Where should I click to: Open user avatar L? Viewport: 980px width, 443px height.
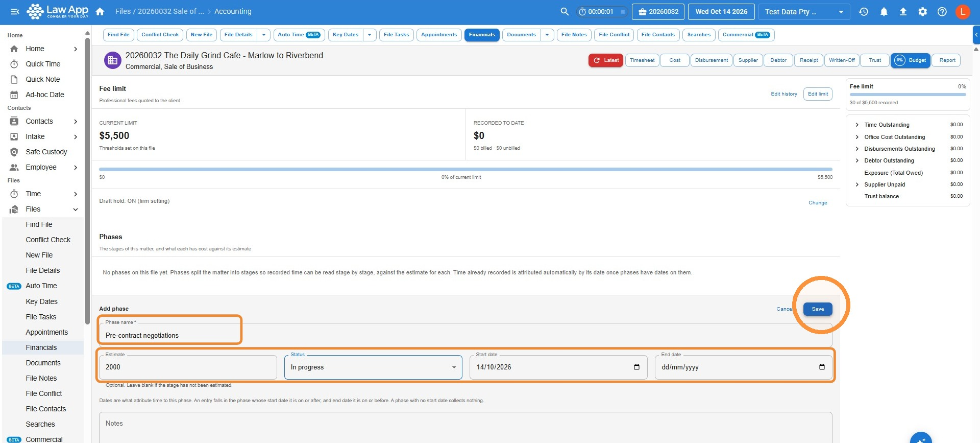[963, 11]
